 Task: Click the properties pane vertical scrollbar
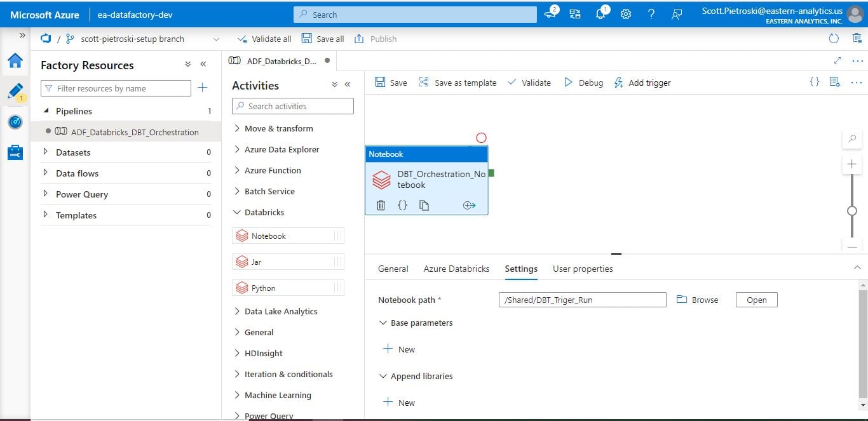[862, 343]
